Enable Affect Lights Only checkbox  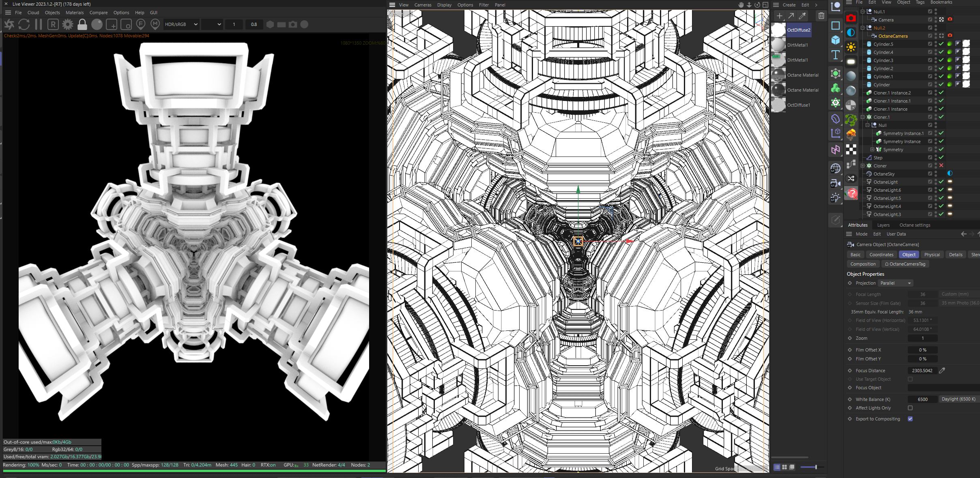click(910, 408)
